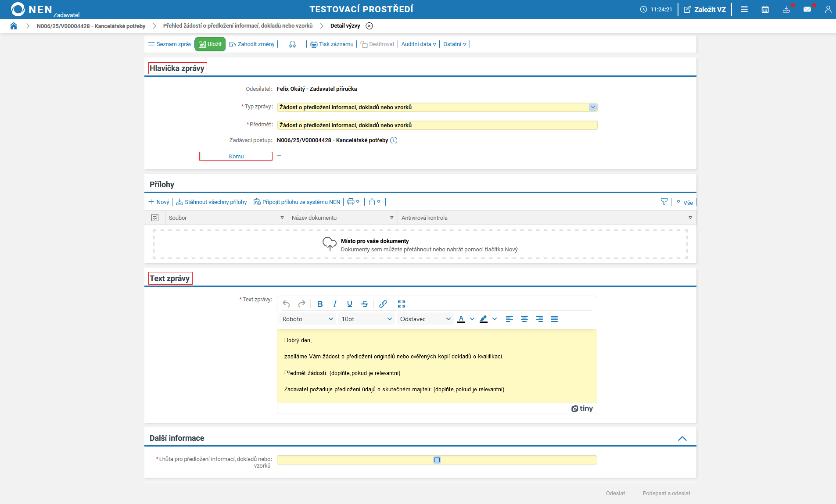Open Roboto font family dropdown
The width and height of the screenshot is (836, 504).
tap(308, 319)
